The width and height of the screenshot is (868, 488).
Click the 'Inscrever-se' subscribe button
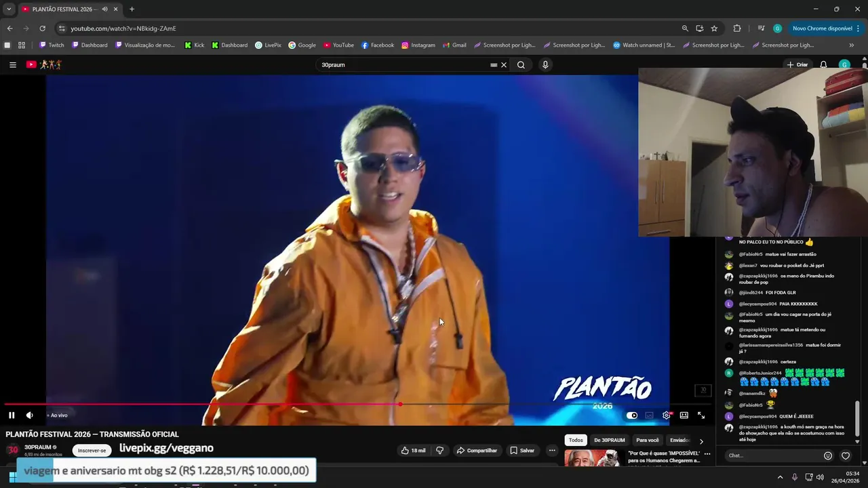[92, 451]
